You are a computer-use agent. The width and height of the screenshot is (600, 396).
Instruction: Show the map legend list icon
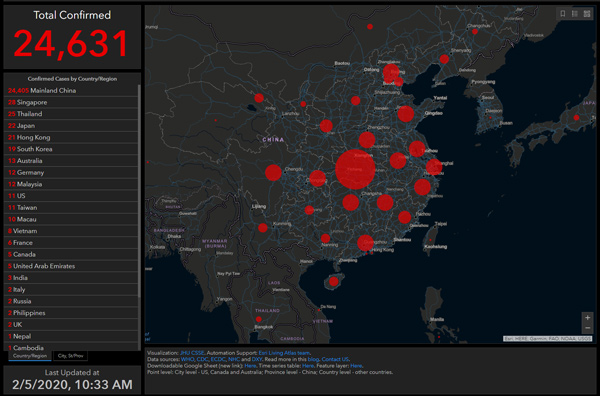coord(575,14)
